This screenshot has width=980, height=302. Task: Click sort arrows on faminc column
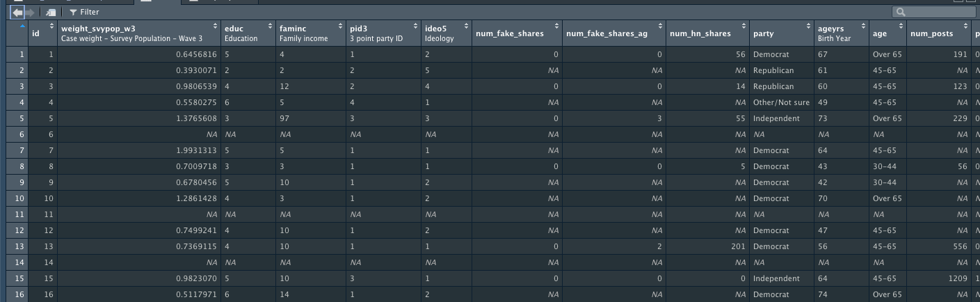pos(339,26)
